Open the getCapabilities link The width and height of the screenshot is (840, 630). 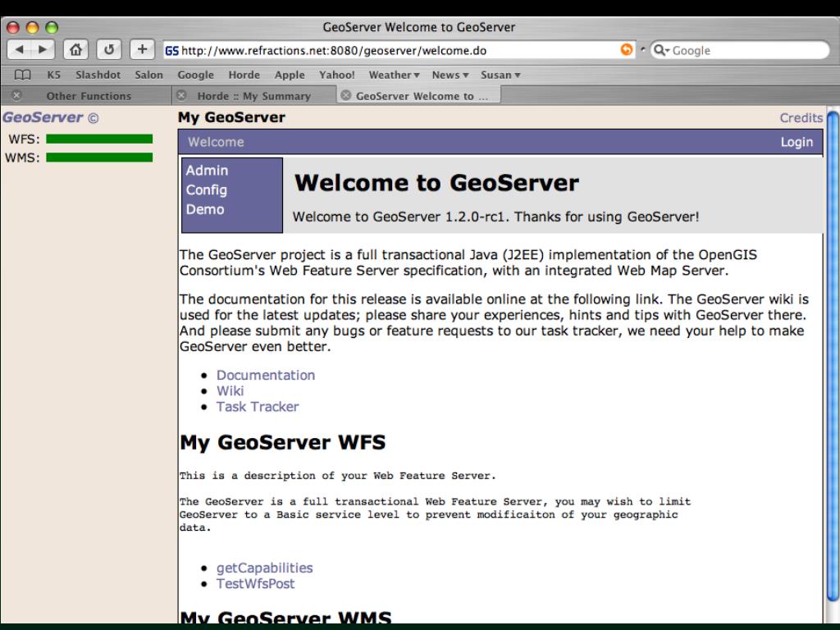click(265, 568)
